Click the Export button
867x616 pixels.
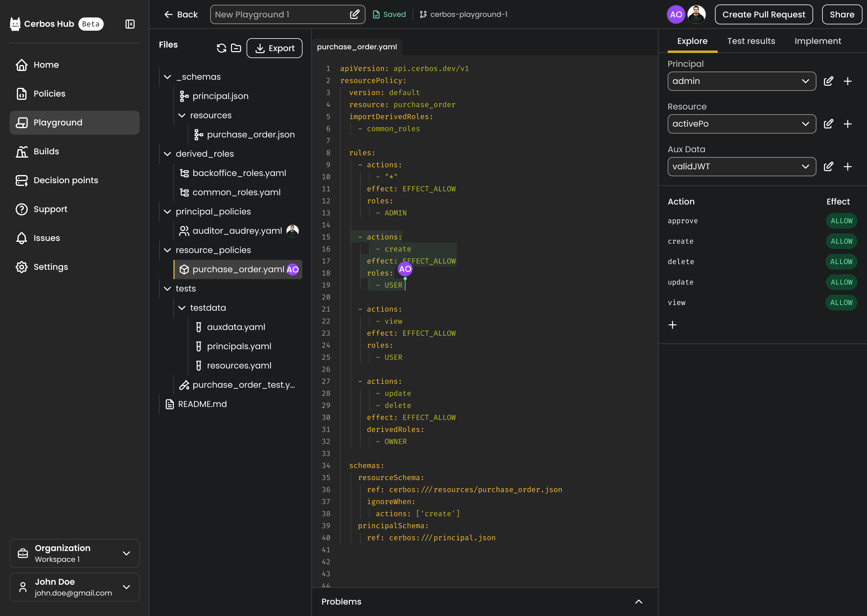(x=274, y=48)
